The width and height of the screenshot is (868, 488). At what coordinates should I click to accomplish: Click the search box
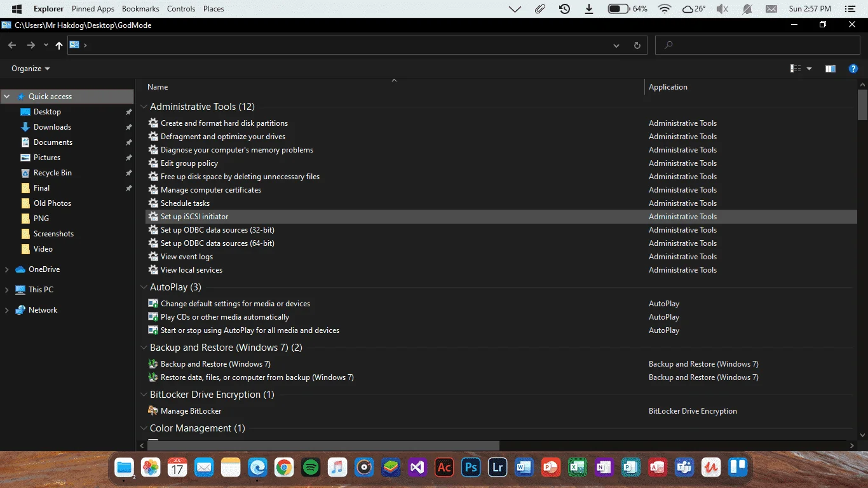pyautogui.click(x=757, y=45)
